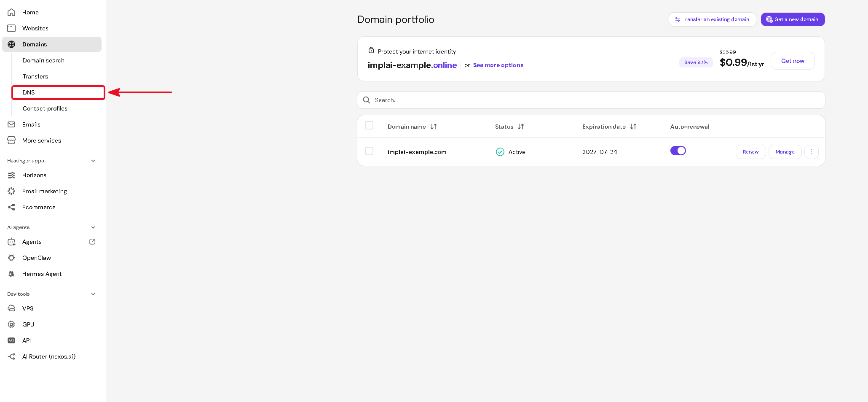
Task: Click the Horizons icon in sidebar
Action: [x=11, y=175]
